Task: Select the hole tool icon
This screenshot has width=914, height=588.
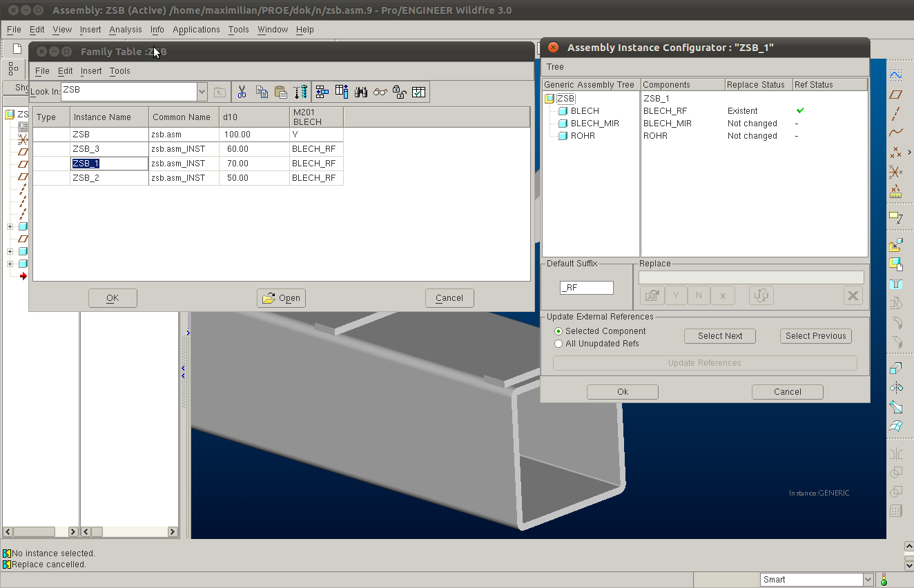Action: [x=896, y=284]
